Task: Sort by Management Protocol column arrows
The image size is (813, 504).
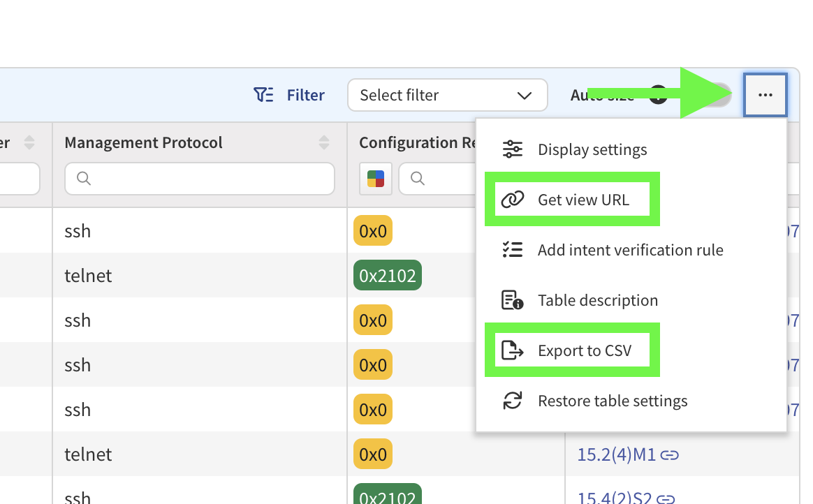Action: [324, 142]
